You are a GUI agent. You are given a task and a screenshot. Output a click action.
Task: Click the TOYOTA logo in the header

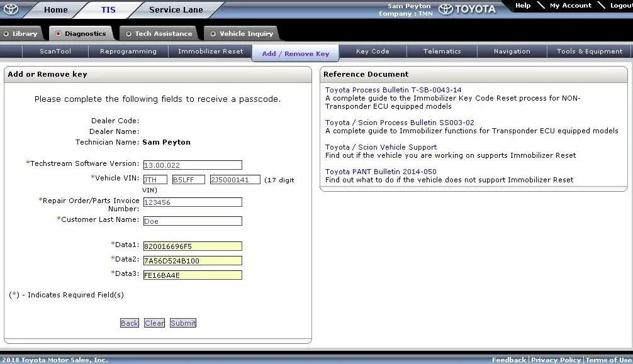click(467, 9)
